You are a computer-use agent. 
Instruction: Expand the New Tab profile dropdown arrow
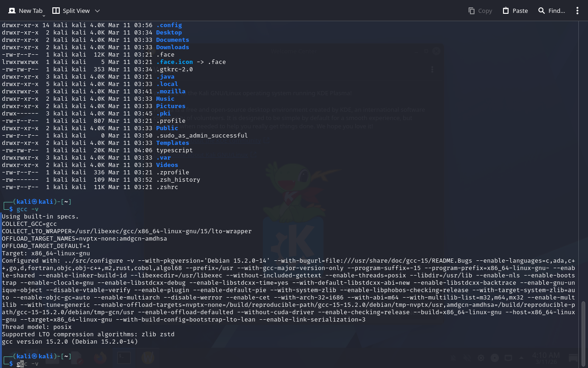pos(44,15)
